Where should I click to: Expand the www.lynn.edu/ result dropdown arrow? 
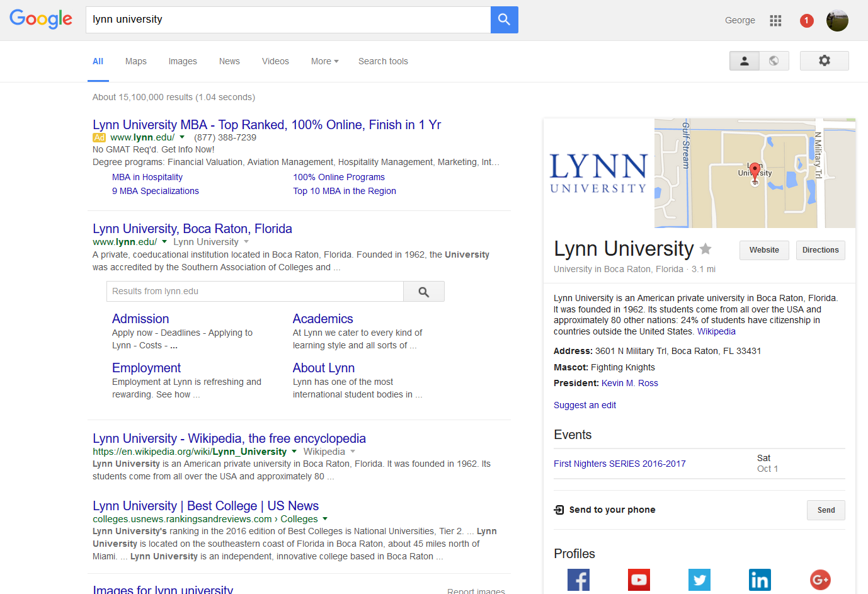[164, 242]
